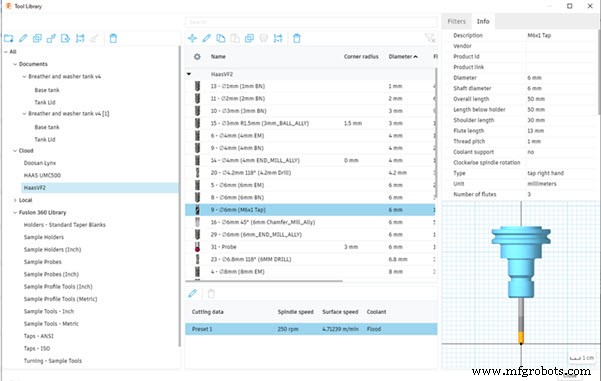Click the rename library pencil icon in the left toolbar
Viewport: 601px width, 381px height.
[23, 38]
